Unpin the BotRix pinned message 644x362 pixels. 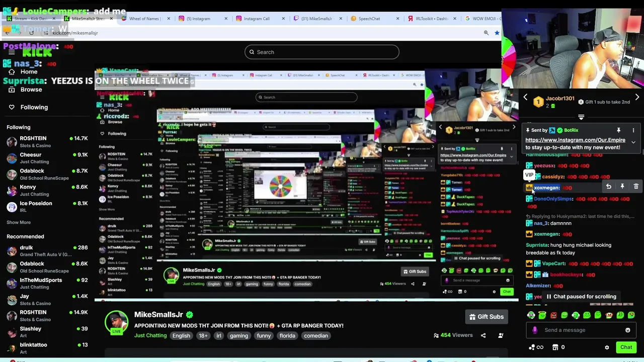[618, 130]
